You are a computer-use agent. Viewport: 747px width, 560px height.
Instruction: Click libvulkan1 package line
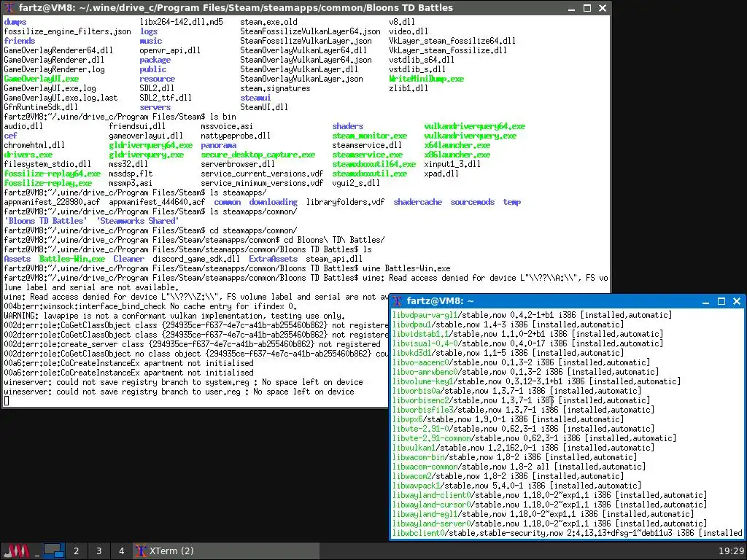tap(523, 448)
